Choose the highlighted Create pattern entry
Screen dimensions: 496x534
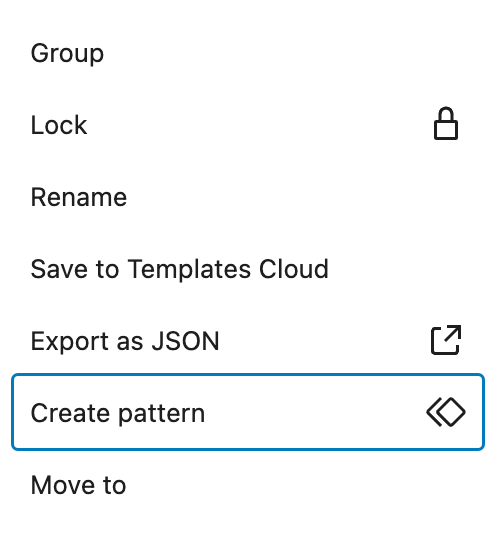click(x=248, y=412)
